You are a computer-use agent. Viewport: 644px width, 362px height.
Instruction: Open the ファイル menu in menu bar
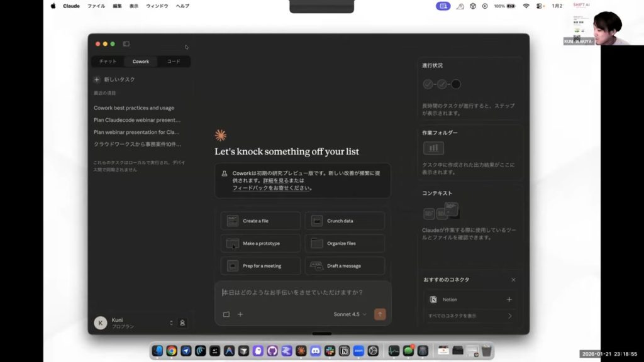tap(96, 6)
